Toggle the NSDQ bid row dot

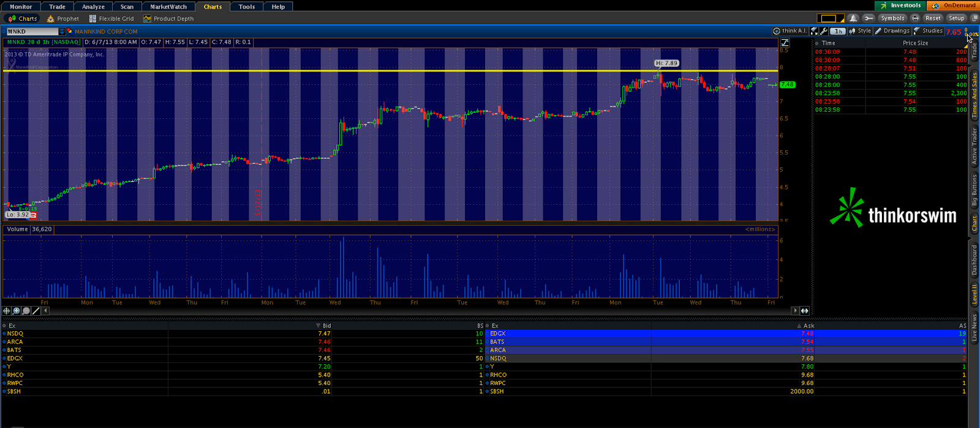pos(4,334)
